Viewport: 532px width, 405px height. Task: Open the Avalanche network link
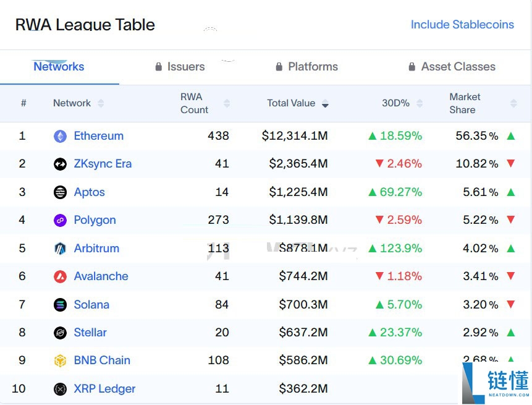tap(101, 276)
